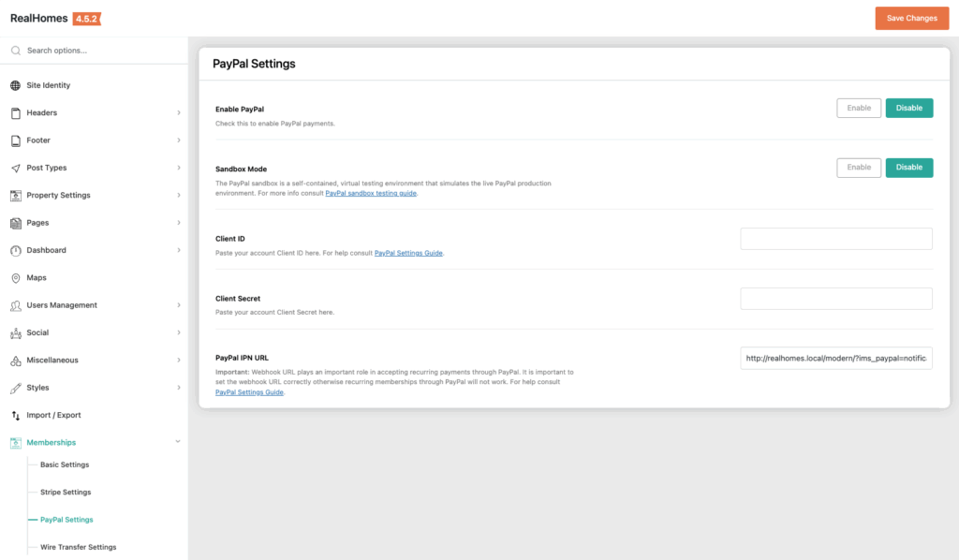Collapse the Memberships section chevron
The width and height of the screenshot is (959, 560).
[178, 442]
